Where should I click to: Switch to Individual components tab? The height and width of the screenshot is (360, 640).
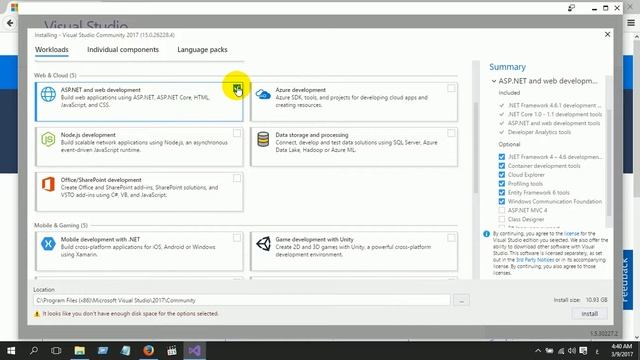tap(123, 49)
